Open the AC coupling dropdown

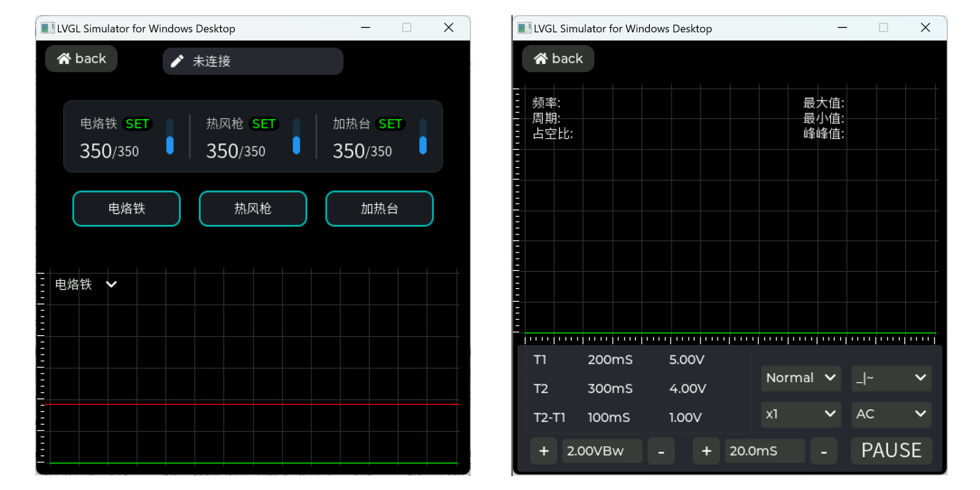(x=891, y=414)
